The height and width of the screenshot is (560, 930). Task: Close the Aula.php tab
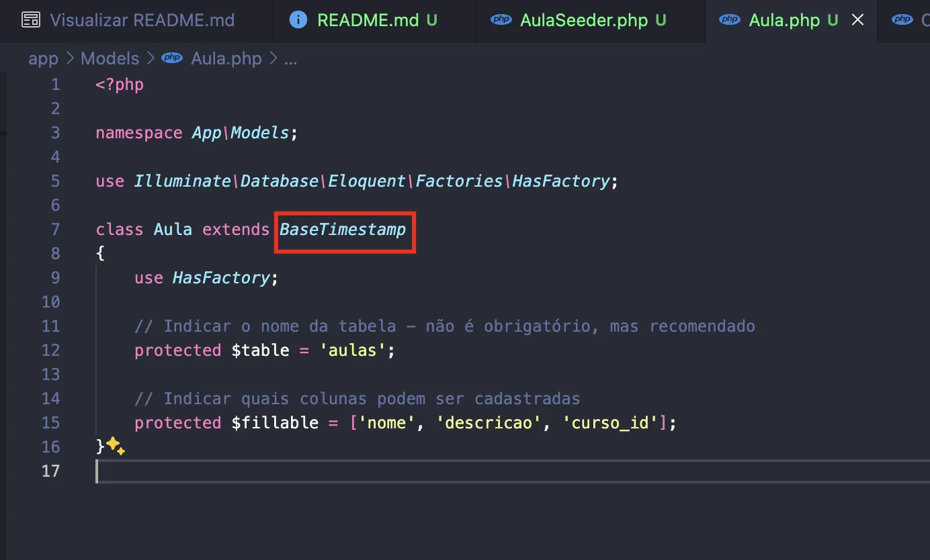[x=857, y=20]
